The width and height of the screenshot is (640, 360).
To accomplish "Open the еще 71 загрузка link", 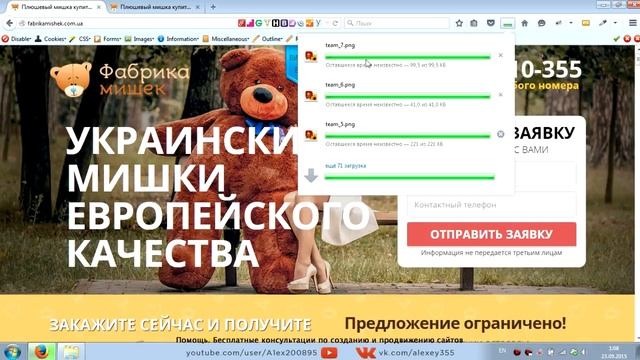I will click(345, 166).
